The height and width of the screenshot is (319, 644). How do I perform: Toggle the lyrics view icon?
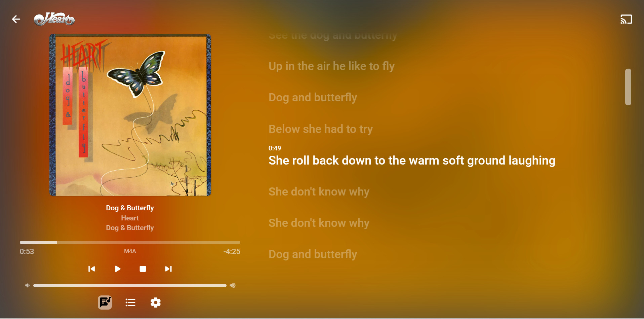[x=105, y=303]
